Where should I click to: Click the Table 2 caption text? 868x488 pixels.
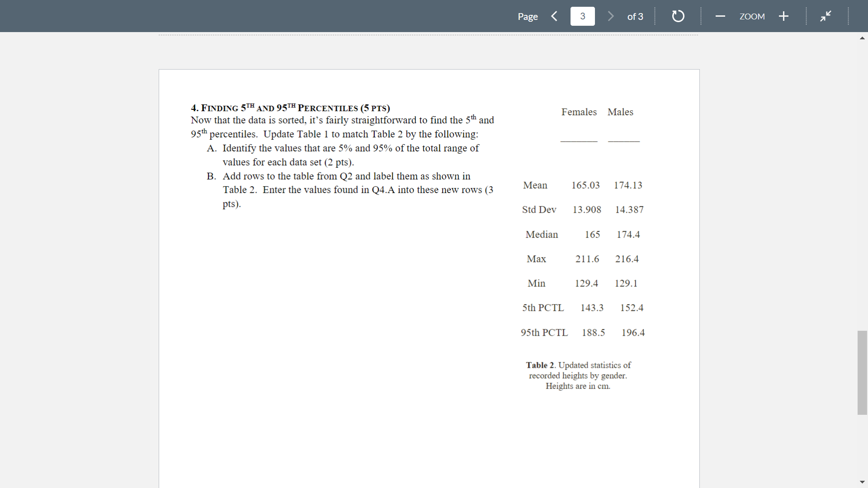(578, 375)
